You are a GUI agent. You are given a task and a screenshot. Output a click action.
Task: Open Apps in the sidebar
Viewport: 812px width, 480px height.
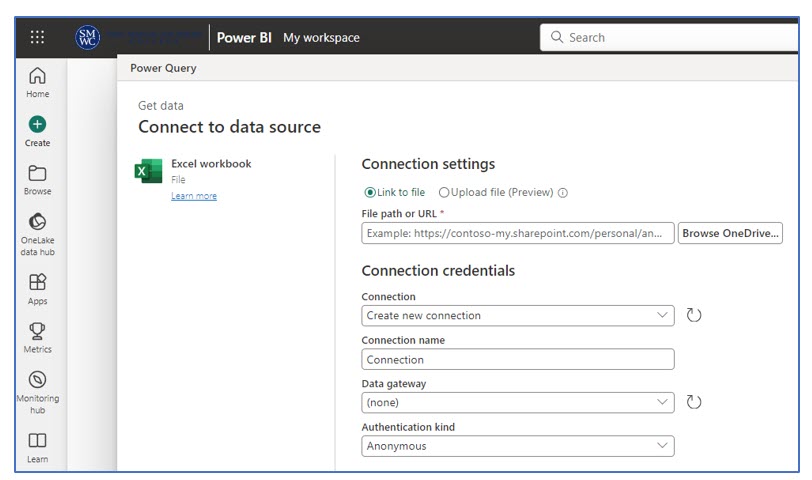(x=37, y=289)
